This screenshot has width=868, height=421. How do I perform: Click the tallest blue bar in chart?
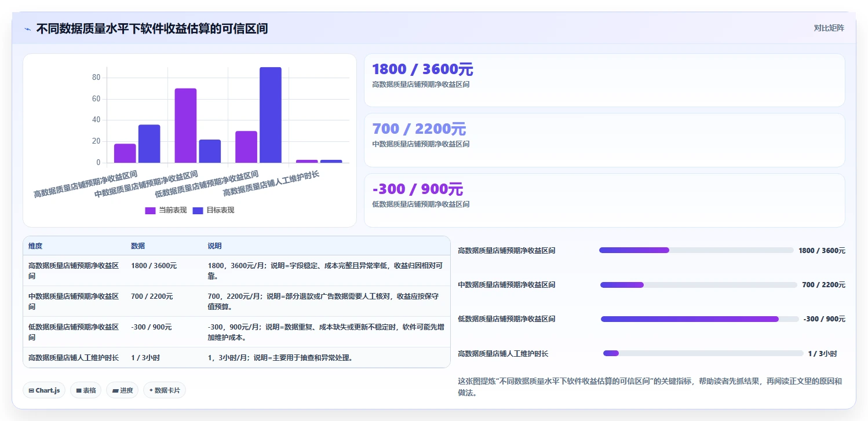[x=271, y=115]
